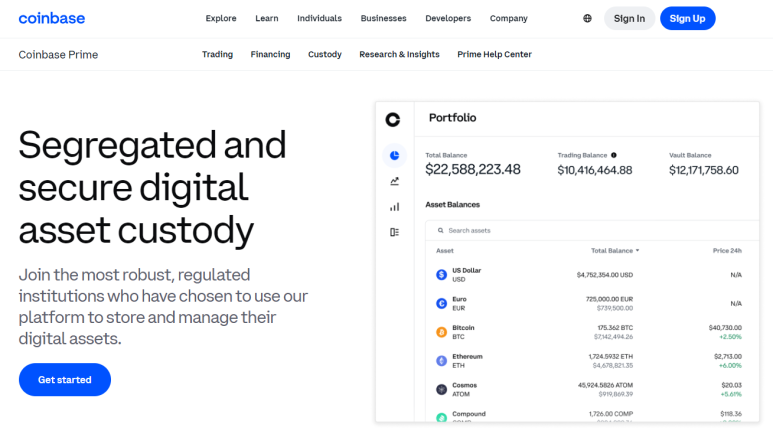Click the Price 24h column header

tap(727, 250)
